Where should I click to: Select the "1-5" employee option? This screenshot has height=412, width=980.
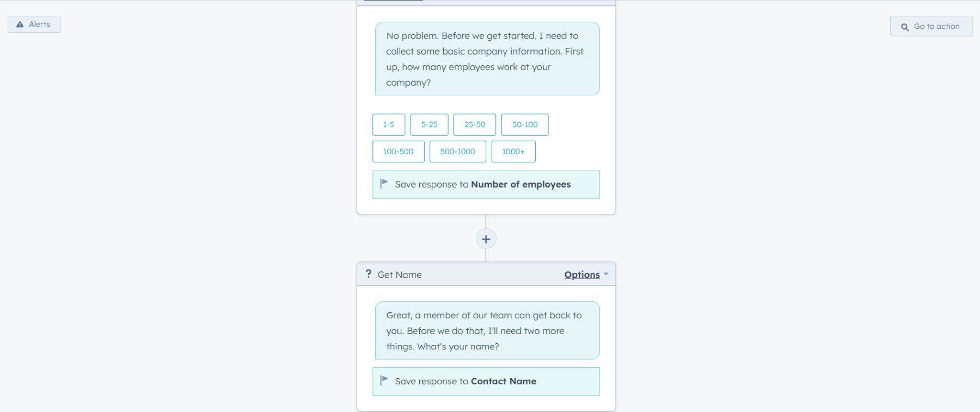point(388,124)
